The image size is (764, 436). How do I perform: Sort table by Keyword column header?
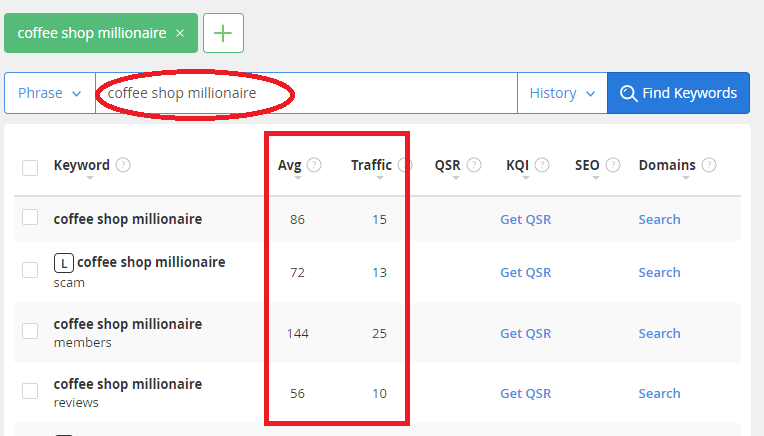81,165
